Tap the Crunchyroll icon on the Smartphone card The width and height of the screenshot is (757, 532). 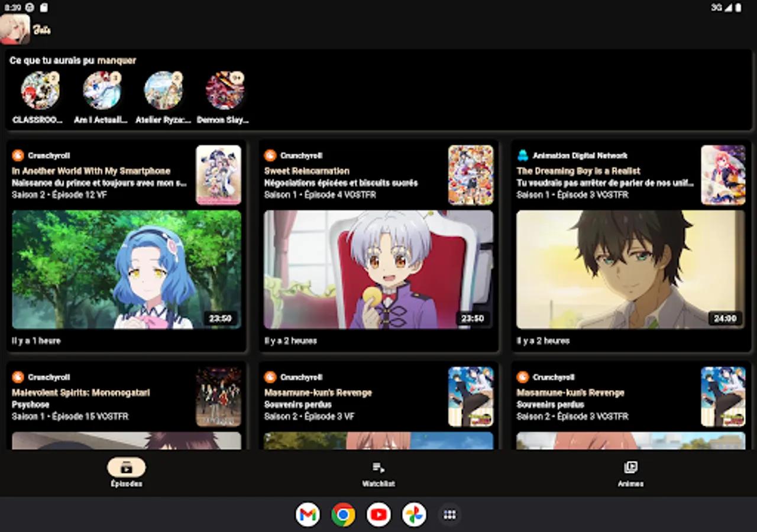(18, 155)
